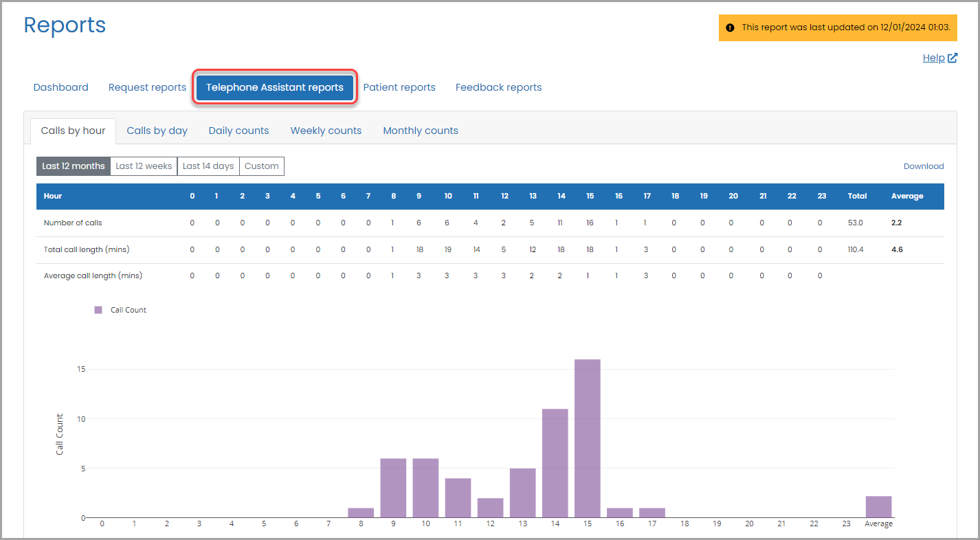This screenshot has height=540, width=980.
Task: Go to Feedback reports tab
Action: (x=498, y=87)
